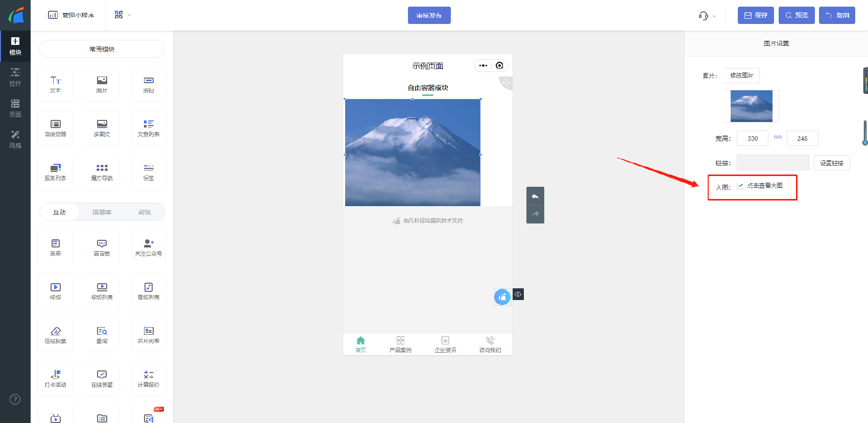The width and height of the screenshot is (868, 423).
Task: Select 产品案例 in the preview bottom nav
Action: (x=400, y=344)
